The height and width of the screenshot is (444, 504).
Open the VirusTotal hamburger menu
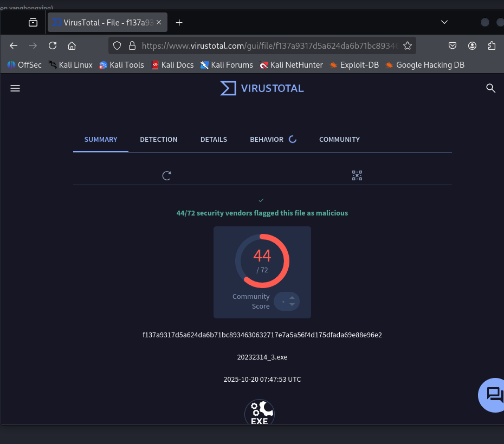(x=15, y=88)
